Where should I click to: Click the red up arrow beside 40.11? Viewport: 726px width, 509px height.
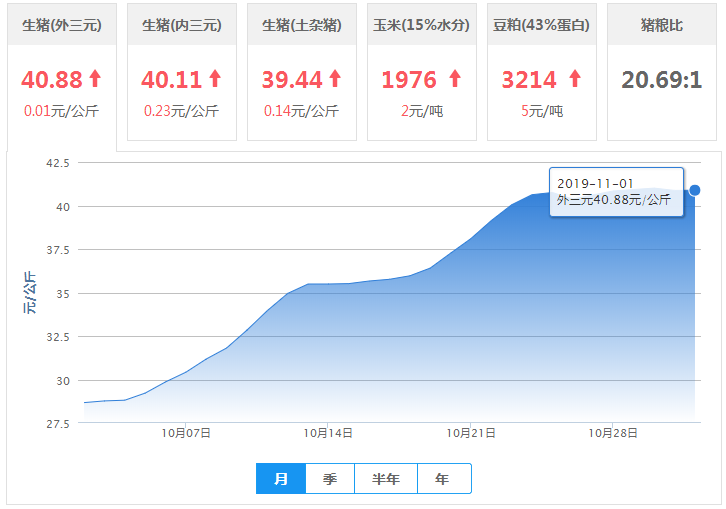(214, 78)
